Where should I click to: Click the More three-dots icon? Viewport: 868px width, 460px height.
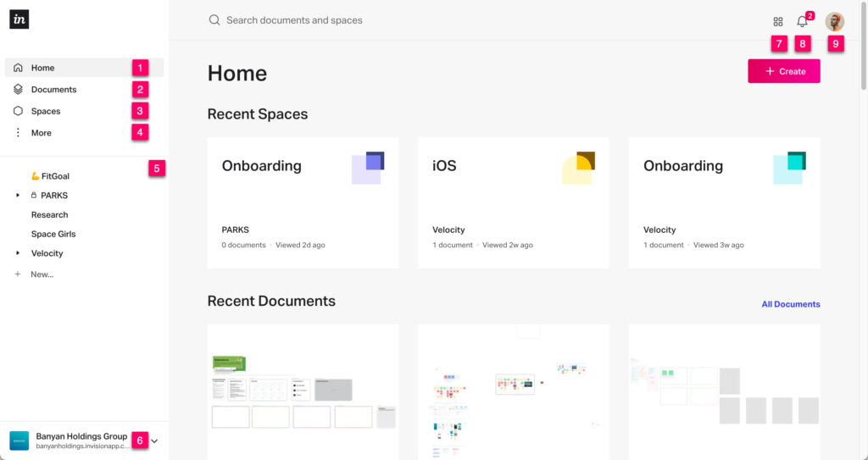[x=18, y=133]
